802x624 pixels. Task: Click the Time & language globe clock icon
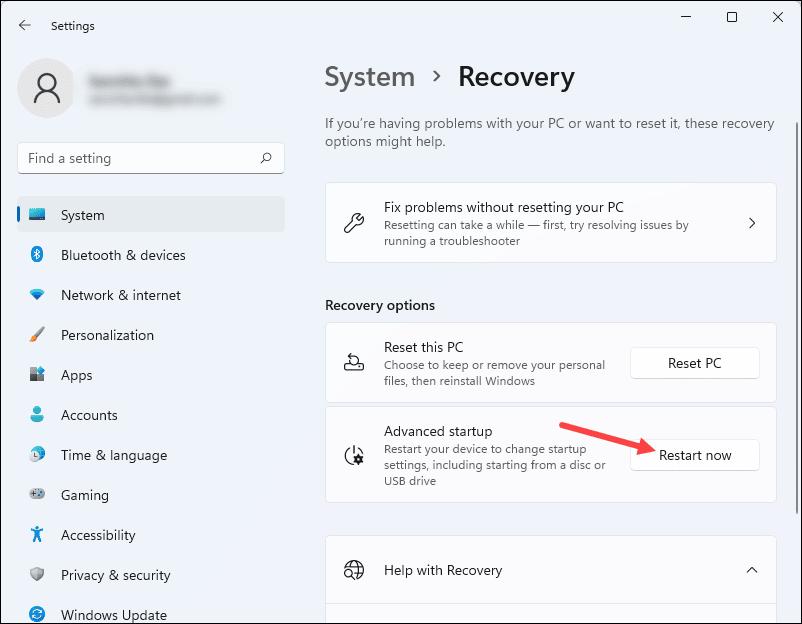(37, 454)
